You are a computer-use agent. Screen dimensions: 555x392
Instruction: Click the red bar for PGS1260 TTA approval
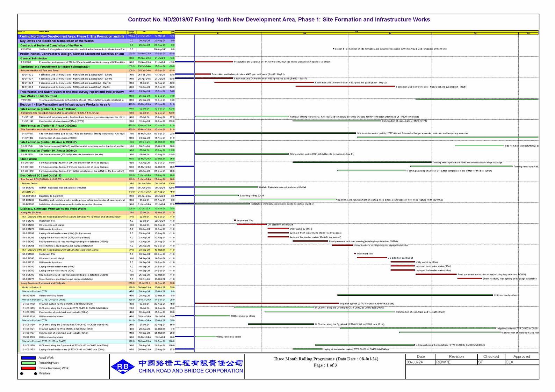[214, 62]
